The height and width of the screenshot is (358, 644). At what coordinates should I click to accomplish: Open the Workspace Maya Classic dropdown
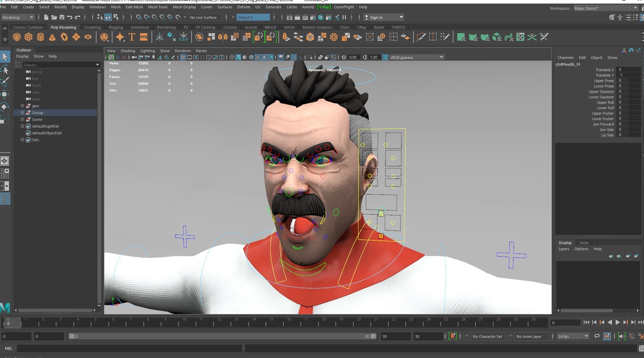605,8
